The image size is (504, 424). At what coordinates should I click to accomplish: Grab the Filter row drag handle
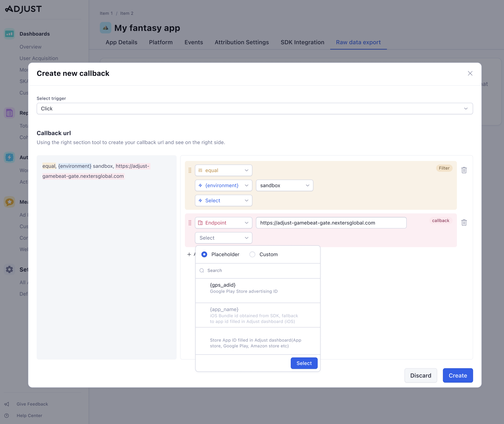[x=190, y=170]
